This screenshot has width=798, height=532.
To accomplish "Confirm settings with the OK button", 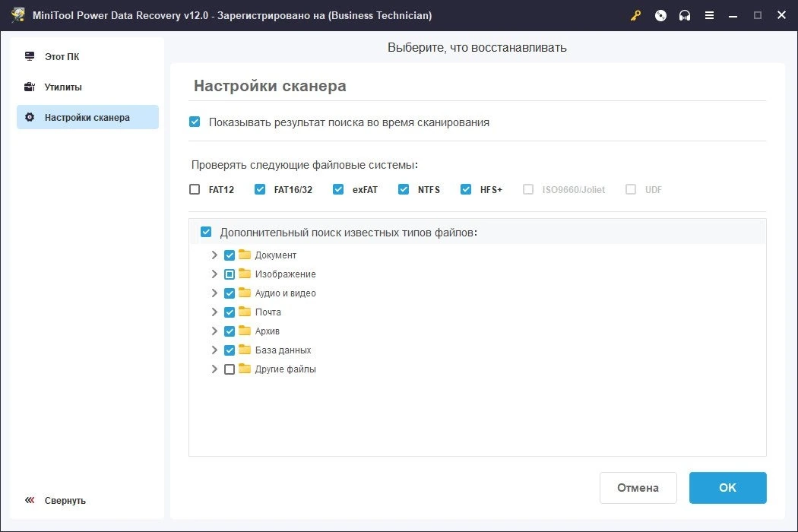I will tap(728, 488).
